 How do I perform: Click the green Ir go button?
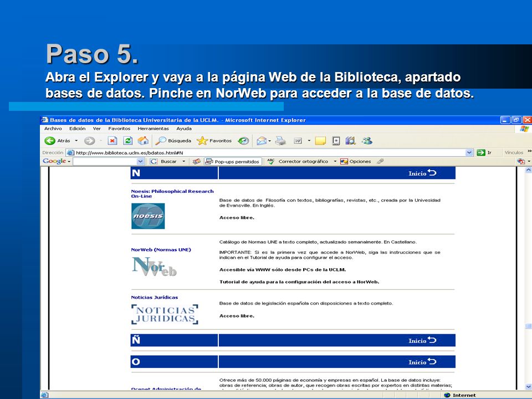tap(484, 153)
